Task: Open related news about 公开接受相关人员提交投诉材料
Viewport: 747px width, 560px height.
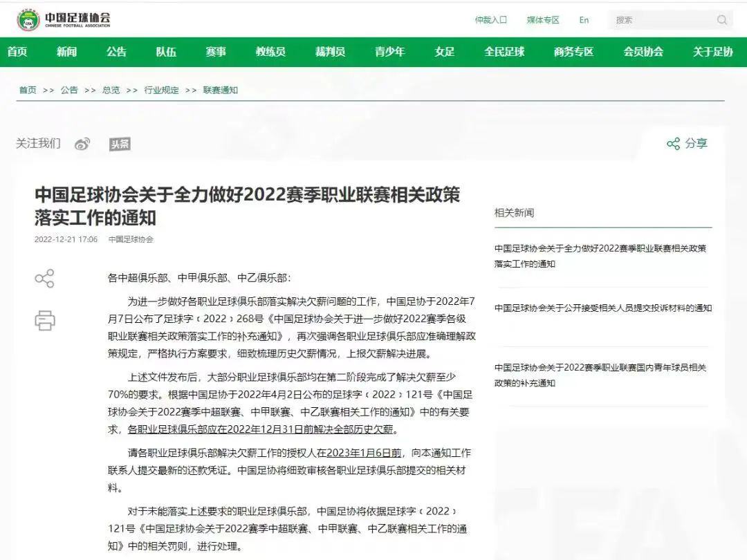Action: coord(603,308)
